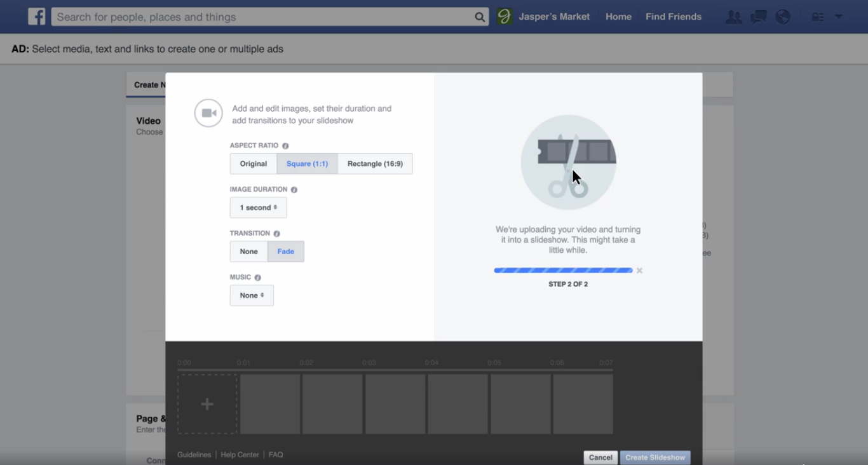Click 0:01 timeline marker
The image size is (868, 465).
point(243,363)
